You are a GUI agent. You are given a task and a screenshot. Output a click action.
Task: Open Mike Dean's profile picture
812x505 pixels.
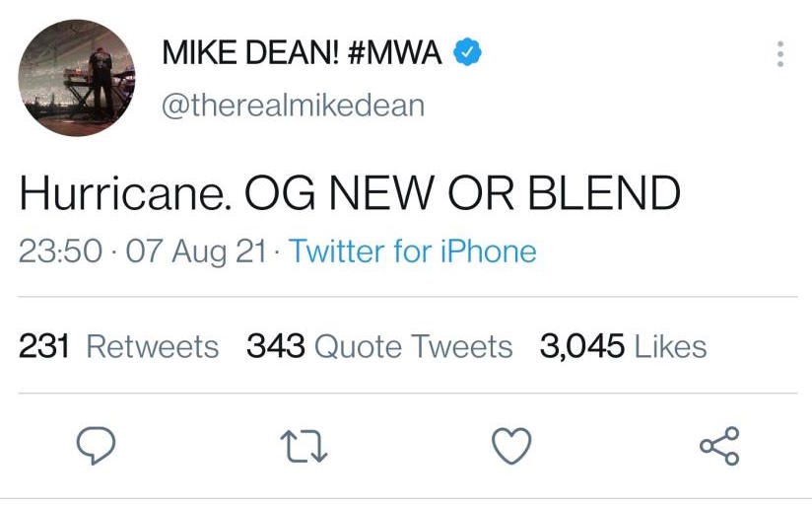77,78
